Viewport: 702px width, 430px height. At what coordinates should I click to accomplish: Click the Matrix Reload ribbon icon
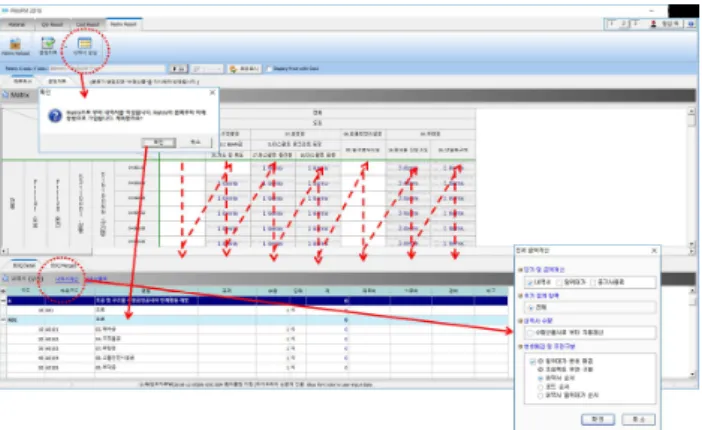click(x=15, y=44)
